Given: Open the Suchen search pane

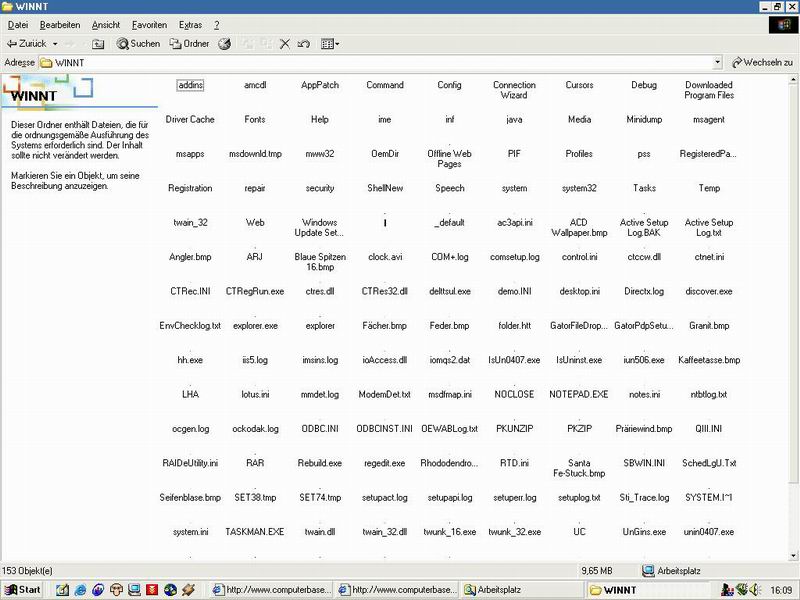Looking at the screenshot, I should [138, 44].
